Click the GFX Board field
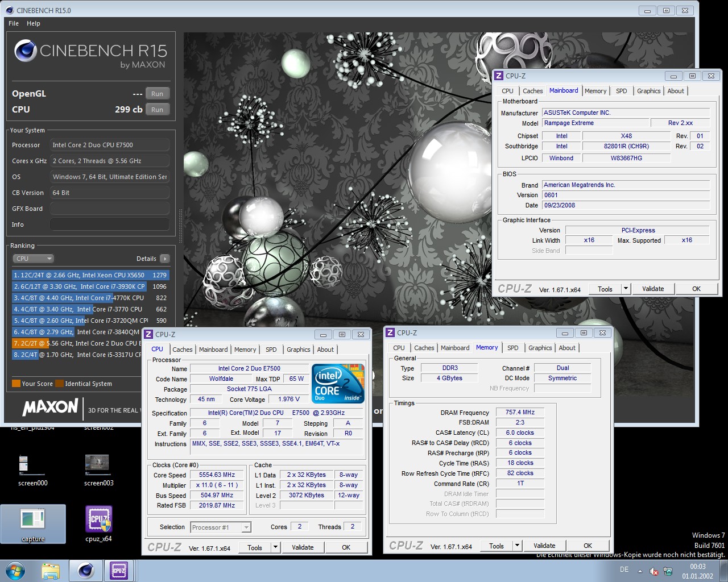This screenshot has width=728, height=582. 110,209
